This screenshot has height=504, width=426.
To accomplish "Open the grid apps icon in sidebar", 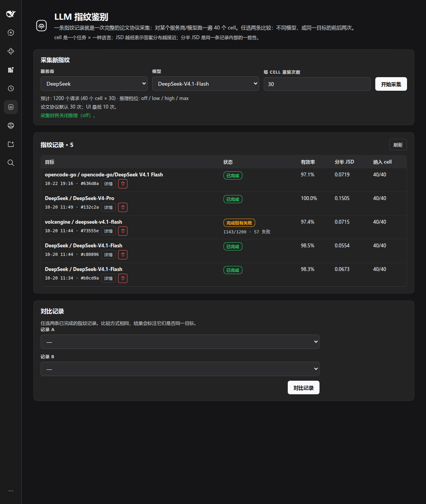I will pos(11,70).
